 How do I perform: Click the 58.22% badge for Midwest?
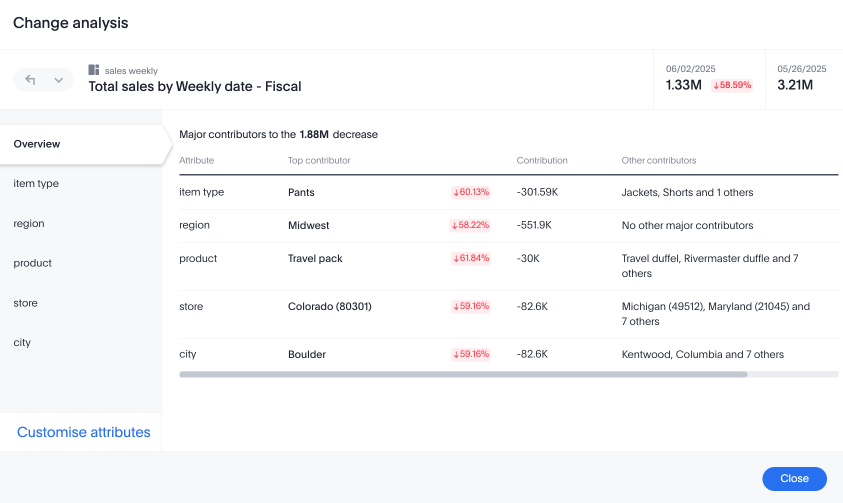(471, 226)
